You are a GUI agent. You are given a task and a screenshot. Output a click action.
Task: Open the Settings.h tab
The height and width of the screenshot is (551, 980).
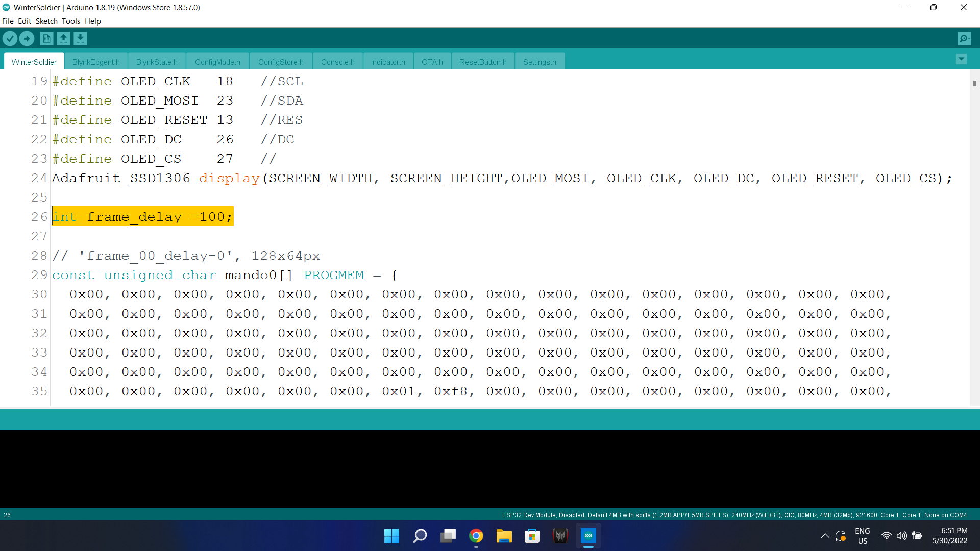point(540,62)
